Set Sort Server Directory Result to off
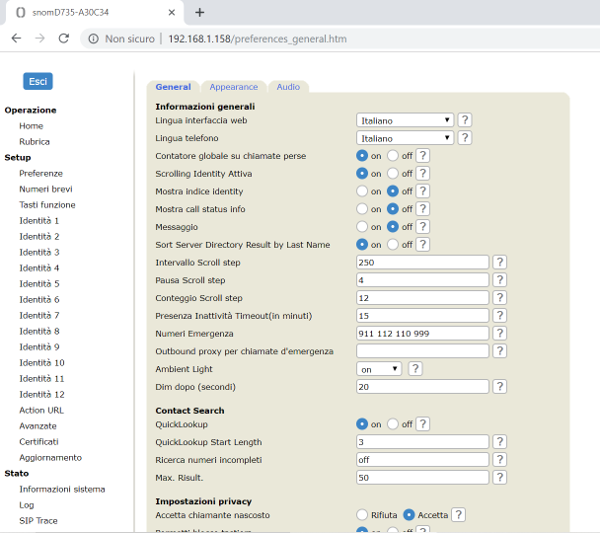The height and width of the screenshot is (533, 600). tap(393, 244)
